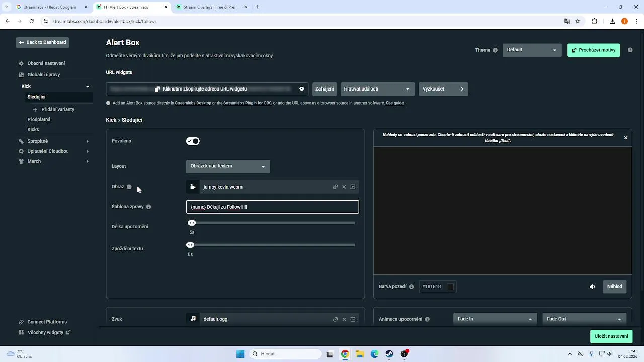Click the Zpoždění textu slider handle
Screen dimensions: 644x362
point(190,245)
